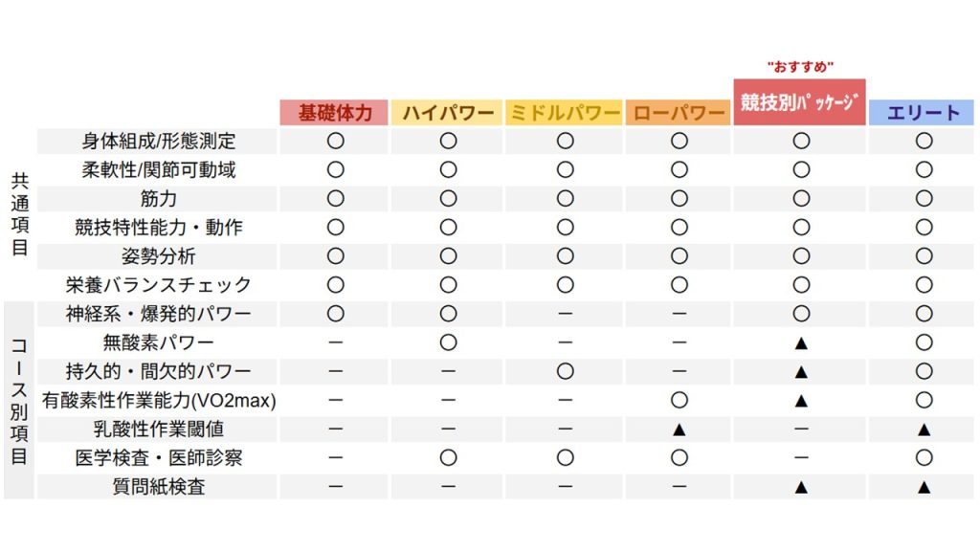Select the 基礎体力 course header
980x551 pixels.
click(x=334, y=113)
